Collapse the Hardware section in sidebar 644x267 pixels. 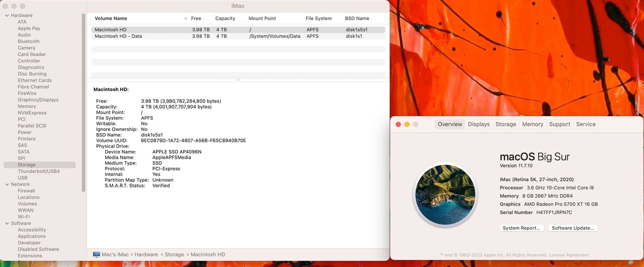[x=7, y=16]
